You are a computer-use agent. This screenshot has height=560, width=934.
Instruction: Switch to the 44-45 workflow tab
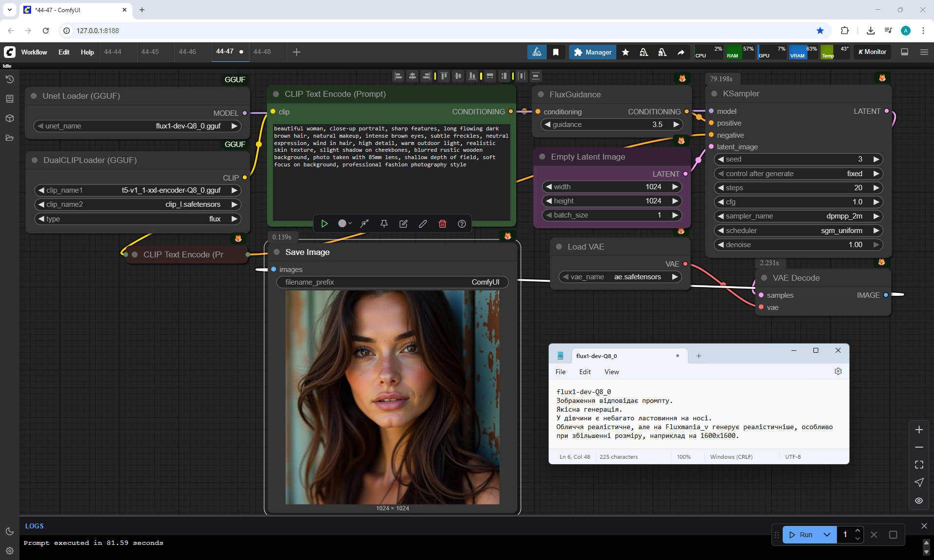point(150,52)
